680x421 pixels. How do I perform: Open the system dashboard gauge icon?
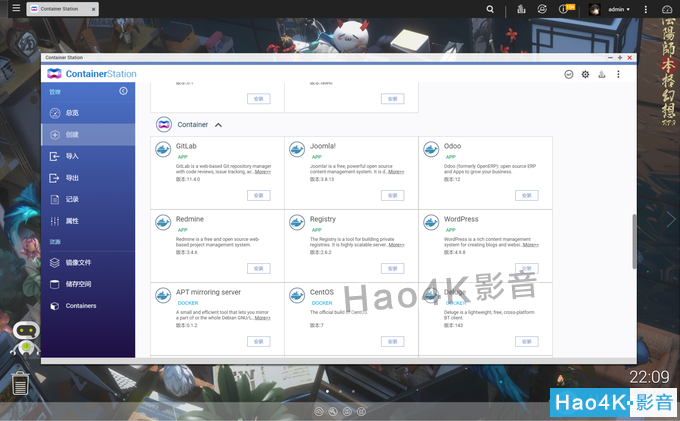[667, 9]
